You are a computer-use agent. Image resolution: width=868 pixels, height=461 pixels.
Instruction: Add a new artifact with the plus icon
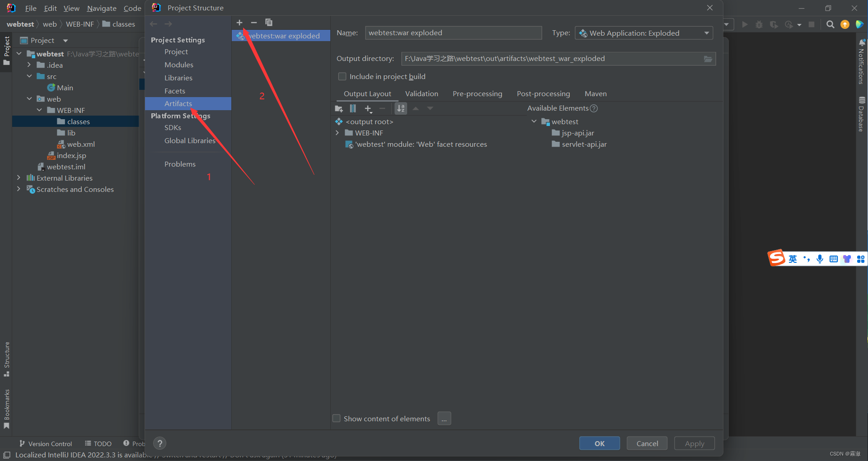click(x=239, y=23)
